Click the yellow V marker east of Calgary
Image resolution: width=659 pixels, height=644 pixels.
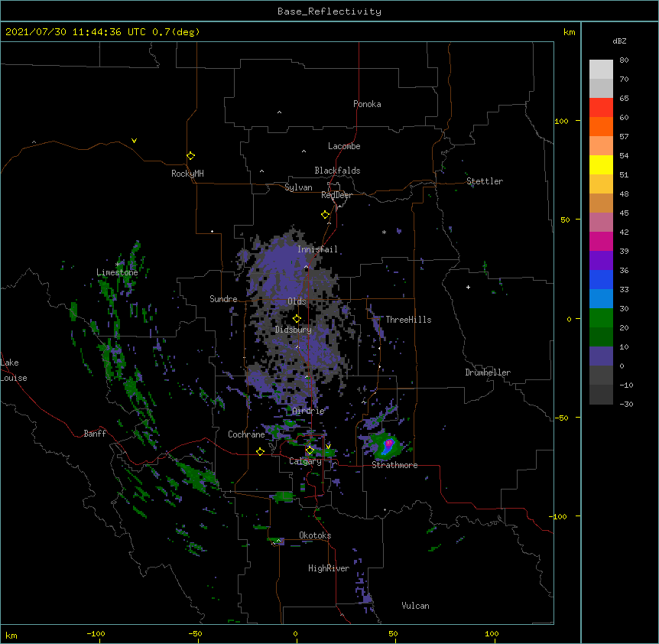[328, 446]
